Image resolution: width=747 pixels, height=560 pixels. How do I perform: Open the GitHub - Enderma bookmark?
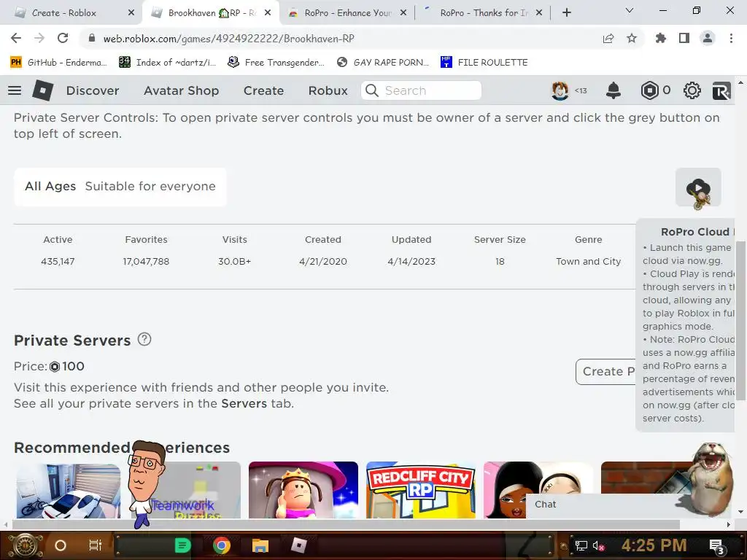click(58, 63)
